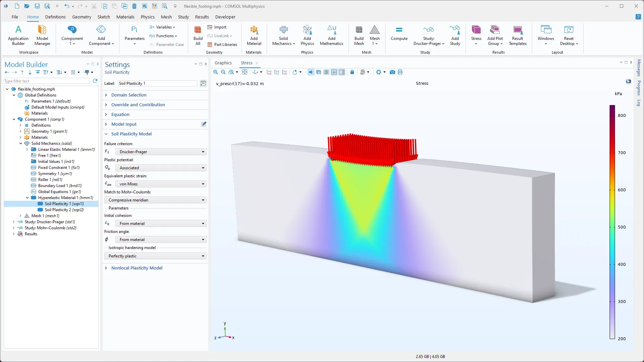The height and width of the screenshot is (362, 644).
Task: Open the Failure criterion Drucker–Prager dropdown
Action: pos(161,152)
